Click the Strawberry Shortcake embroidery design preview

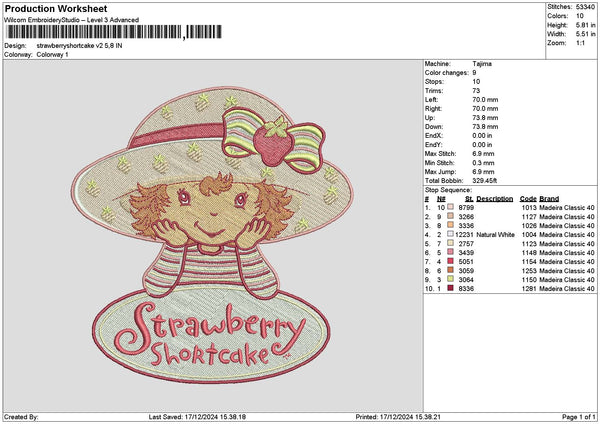pos(212,234)
